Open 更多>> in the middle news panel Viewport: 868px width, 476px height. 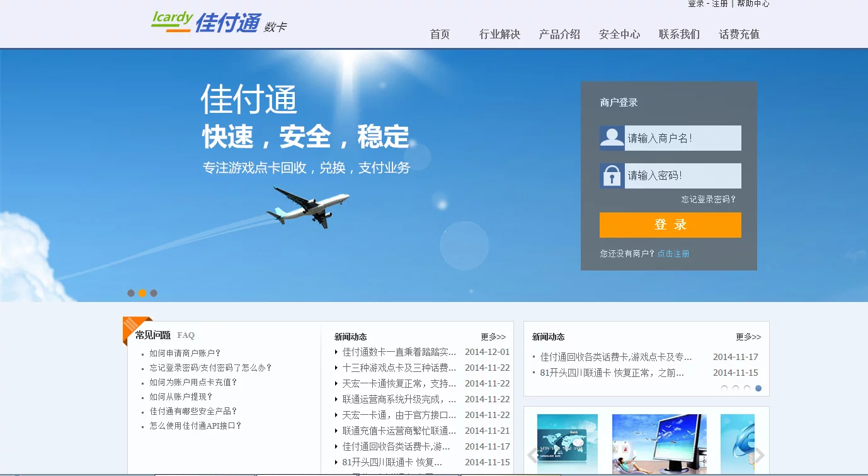(493, 337)
